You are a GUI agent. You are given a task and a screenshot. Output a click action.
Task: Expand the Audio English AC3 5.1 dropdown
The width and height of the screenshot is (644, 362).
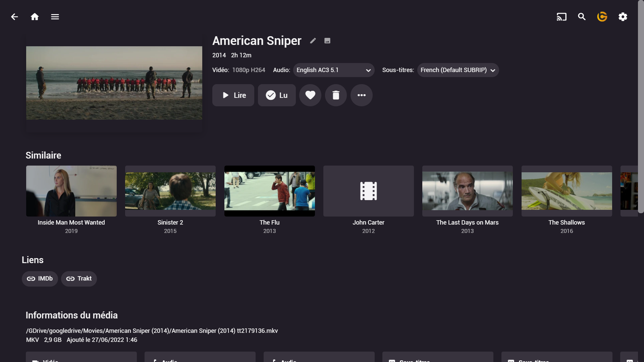pyautogui.click(x=334, y=70)
